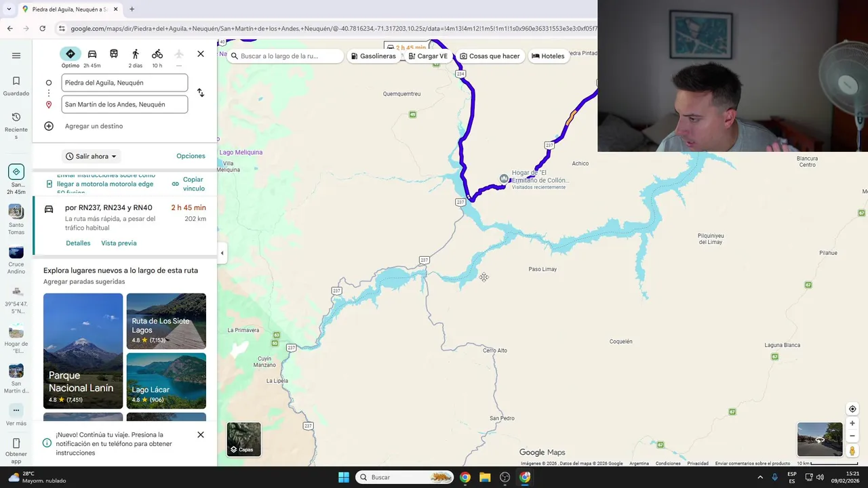Click Obtener app phone icon
This screenshot has height=488, width=868.
[16, 443]
